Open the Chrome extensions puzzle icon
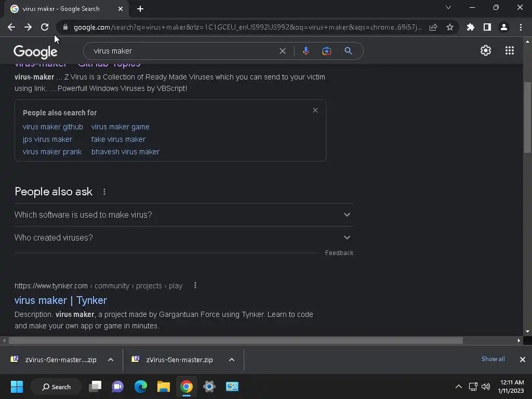532x399 pixels. point(471,27)
